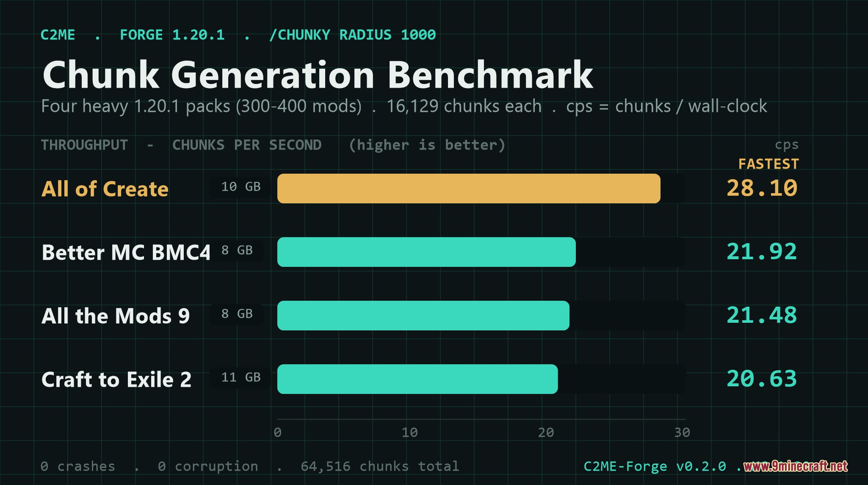The height and width of the screenshot is (485, 868).
Task: Click the orange All of Create bar
Action: click(469, 188)
